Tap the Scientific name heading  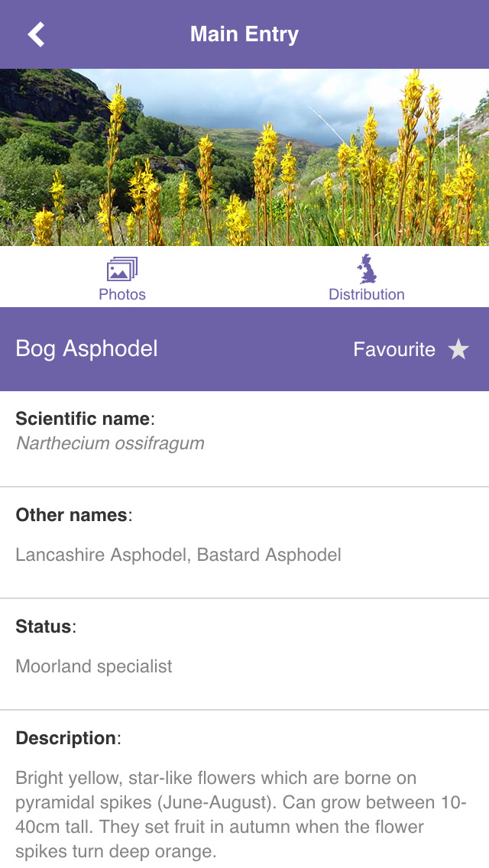(x=84, y=419)
